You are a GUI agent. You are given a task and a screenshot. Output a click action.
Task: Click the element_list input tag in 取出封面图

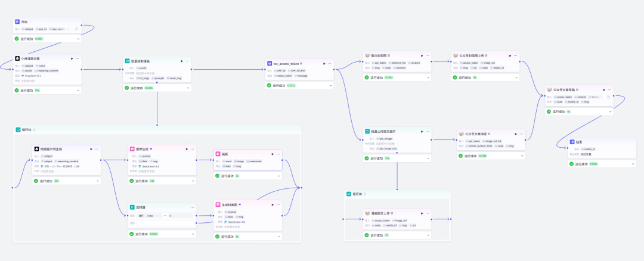[397, 63]
